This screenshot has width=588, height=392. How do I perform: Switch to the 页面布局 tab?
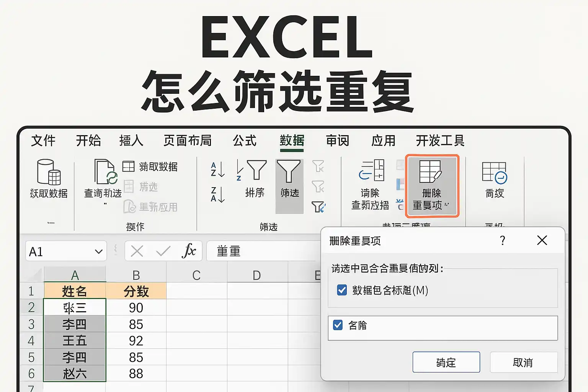pos(188,140)
